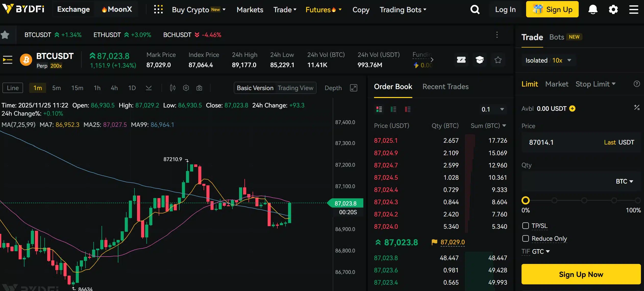
Task: Select the 15m timeframe
Action: coord(77,88)
